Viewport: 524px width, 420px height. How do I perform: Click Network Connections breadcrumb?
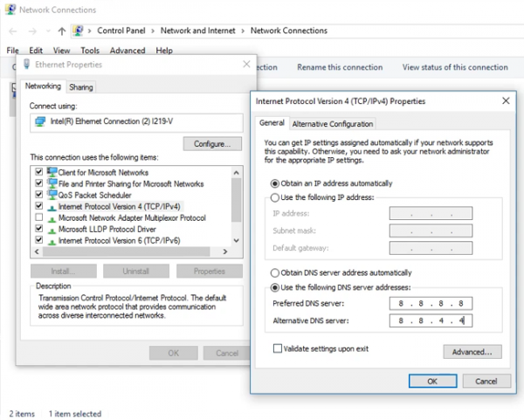pyautogui.click(x=289, y=31)
